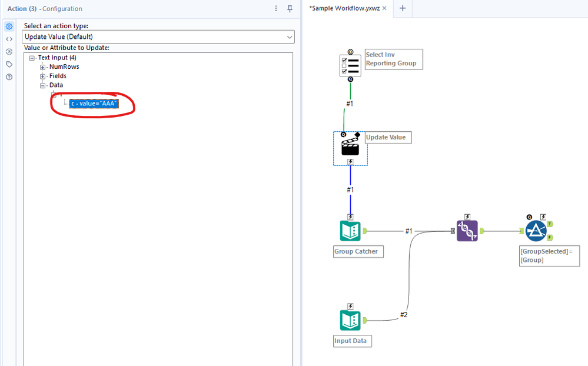Screen dimensions: 588x366
Task: Click the Group Catcher annotation label
Action: click(358, 252)
